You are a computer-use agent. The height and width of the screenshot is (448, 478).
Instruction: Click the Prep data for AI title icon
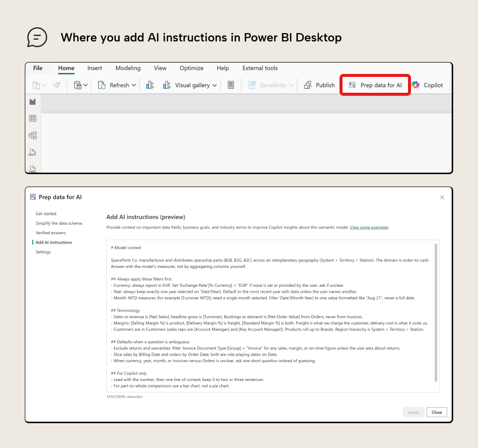[x=33, y=197]
